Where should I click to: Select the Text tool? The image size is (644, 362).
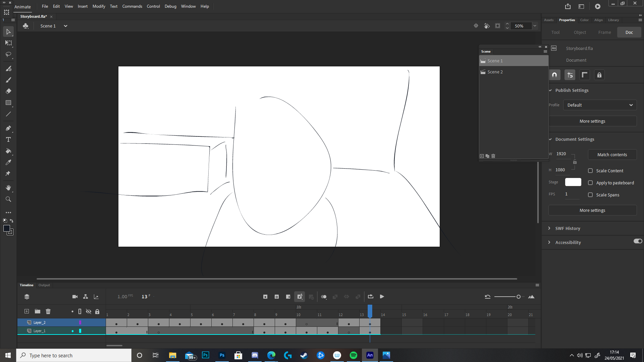pyautogui.click(x=8, y=139)
